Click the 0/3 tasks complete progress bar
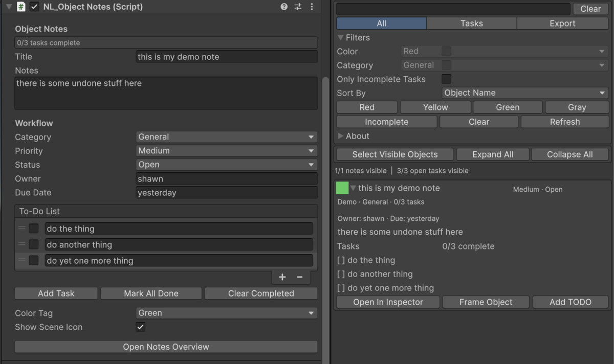The image size is (614, 364). pos(166,43)
